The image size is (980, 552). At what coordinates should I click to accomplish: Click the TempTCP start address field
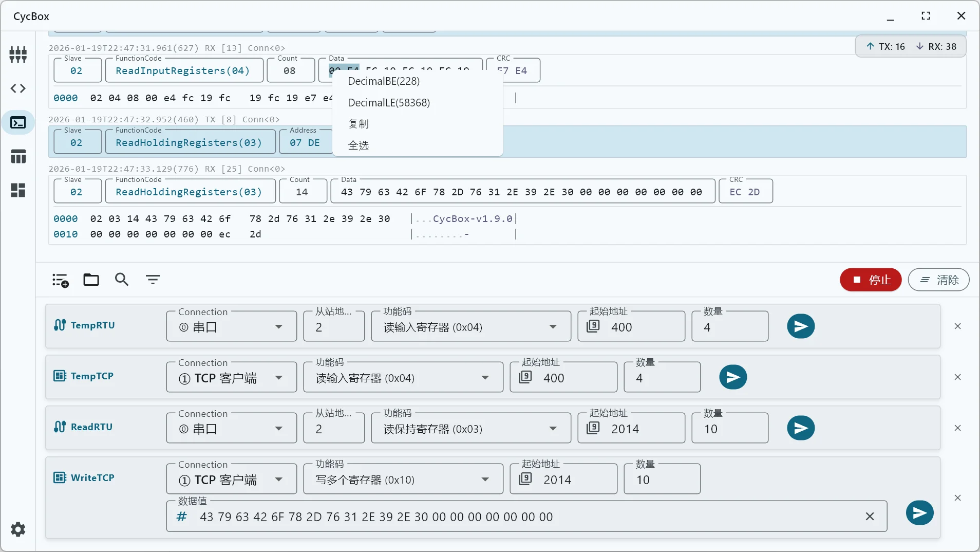tap(570, 378)
